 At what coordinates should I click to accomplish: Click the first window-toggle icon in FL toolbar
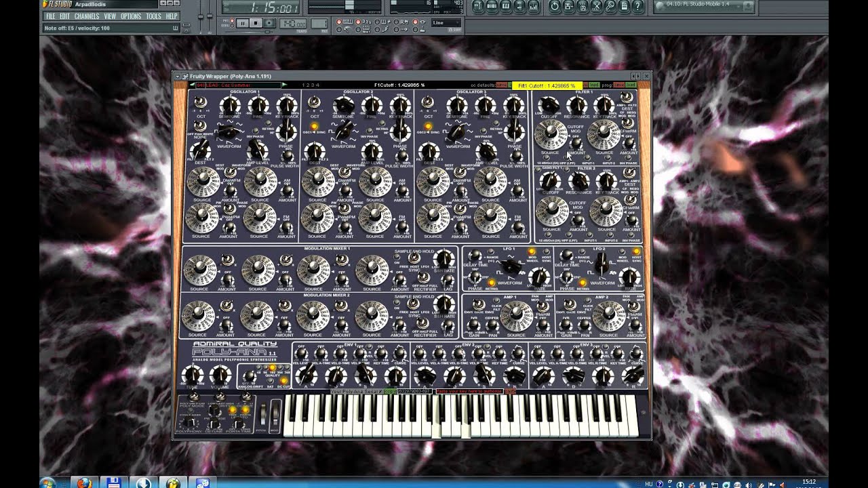(x=478, y=6)
